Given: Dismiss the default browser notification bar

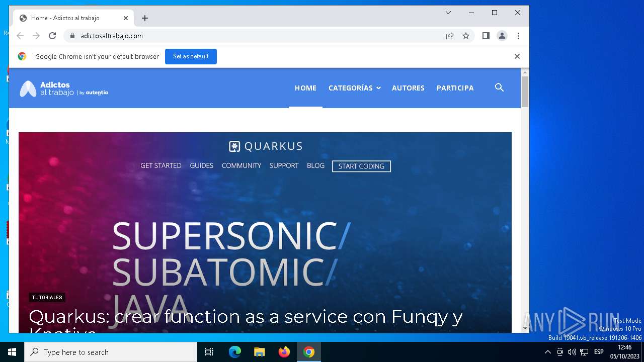Looking at the screenshot, I should (x=517, y=56).
